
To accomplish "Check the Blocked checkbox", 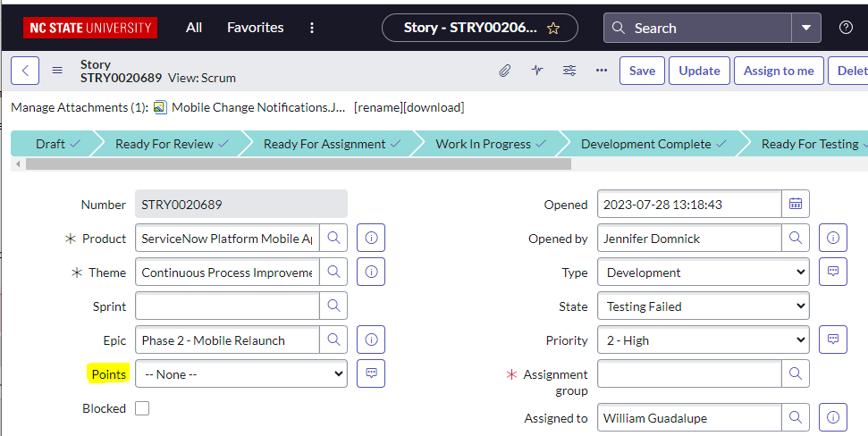I will [142, 408].
